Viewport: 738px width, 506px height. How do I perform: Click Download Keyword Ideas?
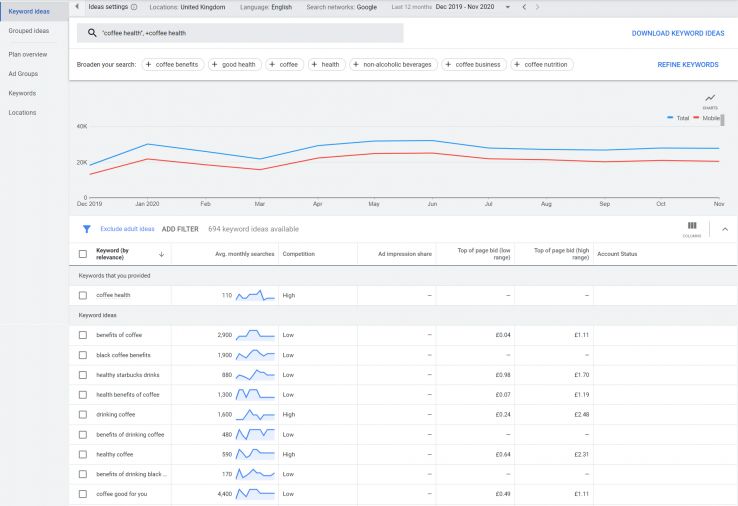[x=678, y=33]
